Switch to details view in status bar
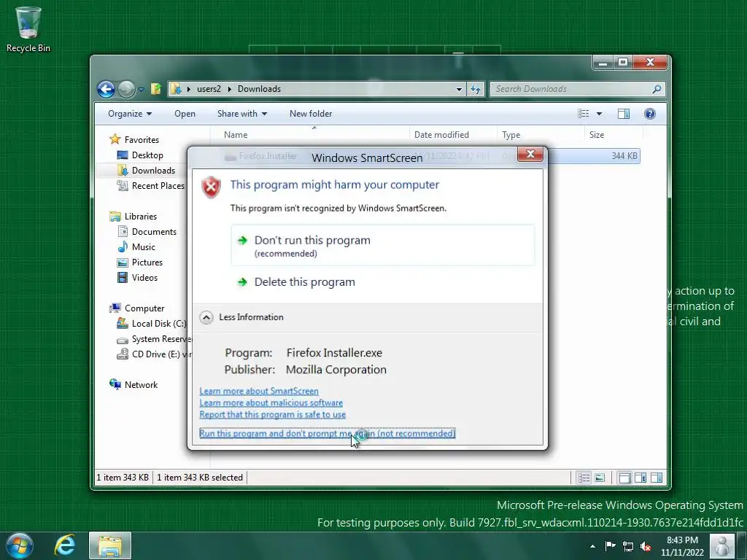The width and height of the screenshot is (747, 560). coord(584,478)
